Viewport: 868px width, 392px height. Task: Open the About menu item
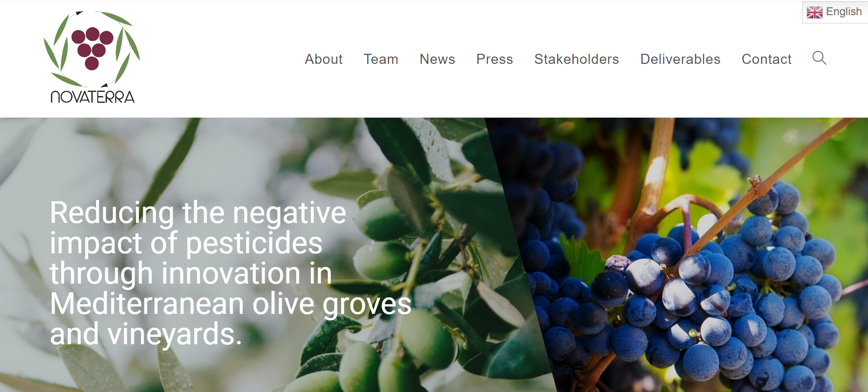coord(324,59)
